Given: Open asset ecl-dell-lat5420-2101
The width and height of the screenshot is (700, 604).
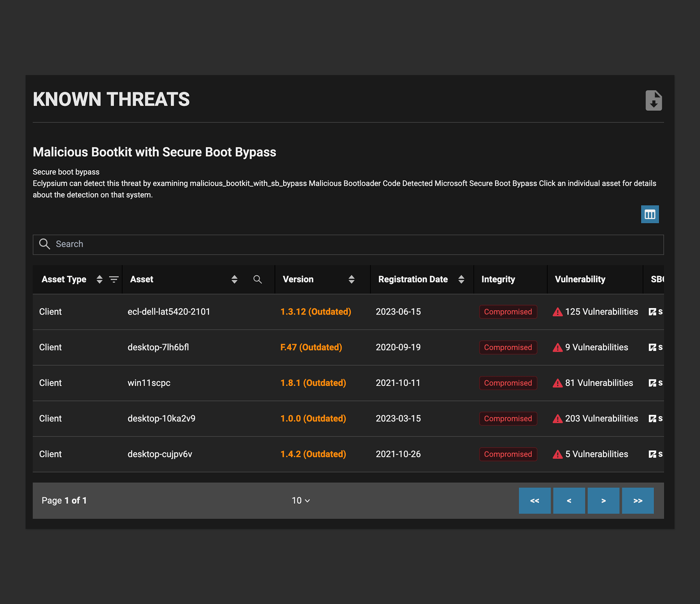Looking at the screenshot, I should 169,312.
